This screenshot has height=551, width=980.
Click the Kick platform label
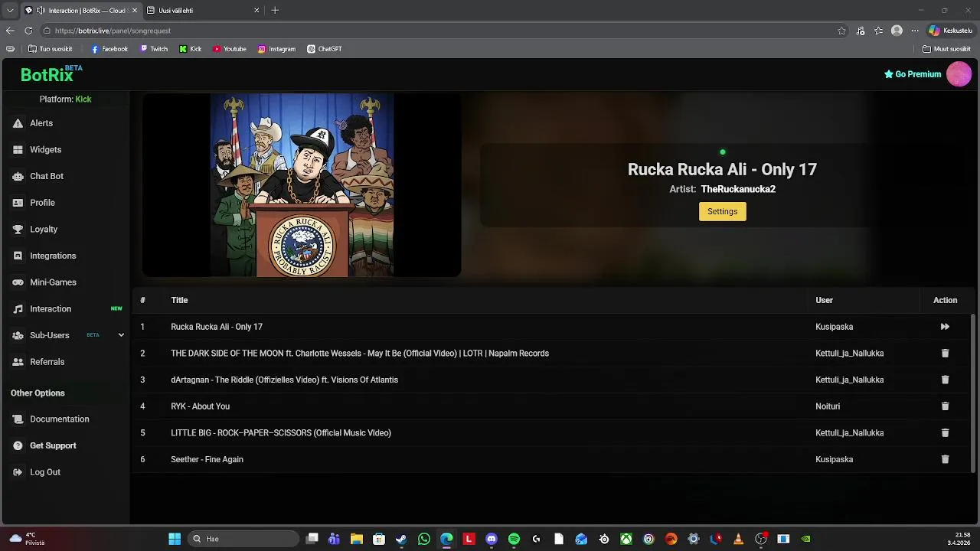coord(83,99)
